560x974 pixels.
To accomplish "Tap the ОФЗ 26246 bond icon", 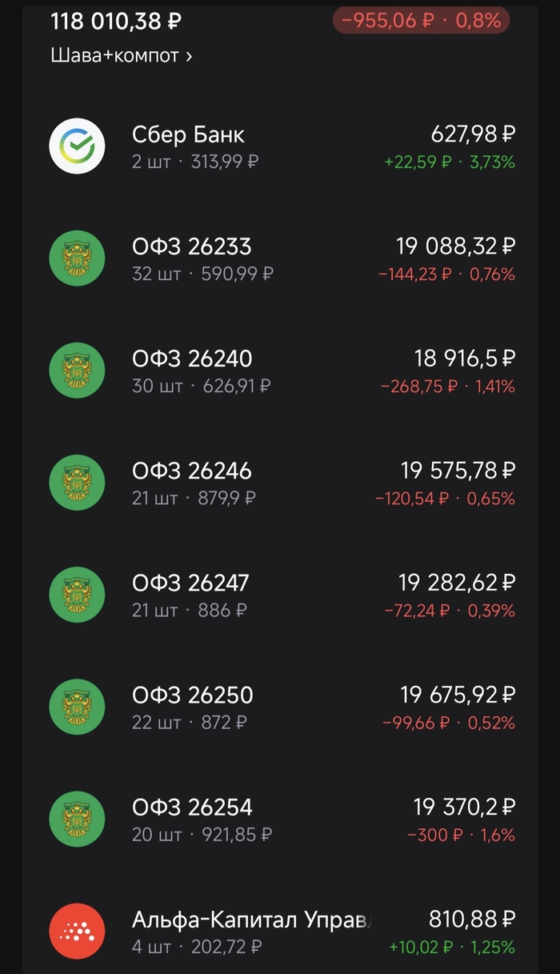I will coord(77,483).
